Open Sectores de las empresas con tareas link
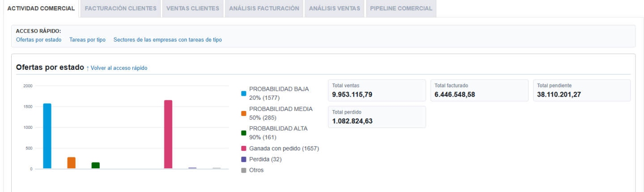 (168, 40)
